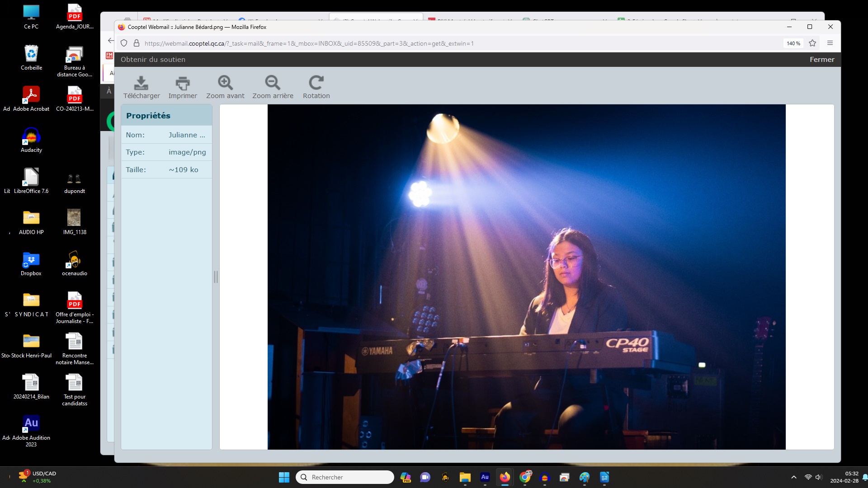
Task: Click the Zoom avant magnifier icon
Action: 225,83
